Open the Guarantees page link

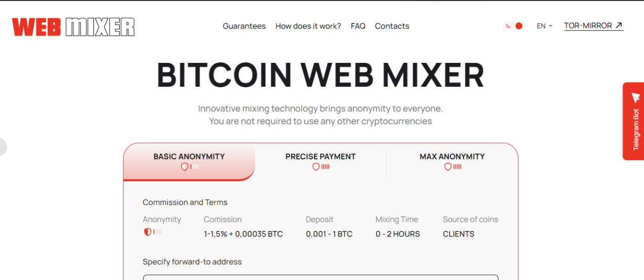coord(244,26)
